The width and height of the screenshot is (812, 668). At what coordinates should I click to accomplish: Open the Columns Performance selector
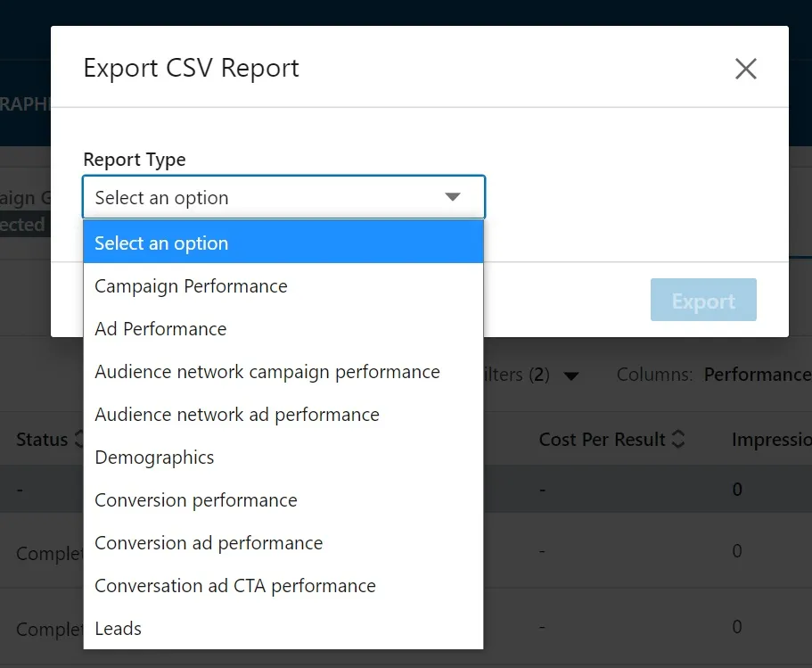tap(756, 375)
